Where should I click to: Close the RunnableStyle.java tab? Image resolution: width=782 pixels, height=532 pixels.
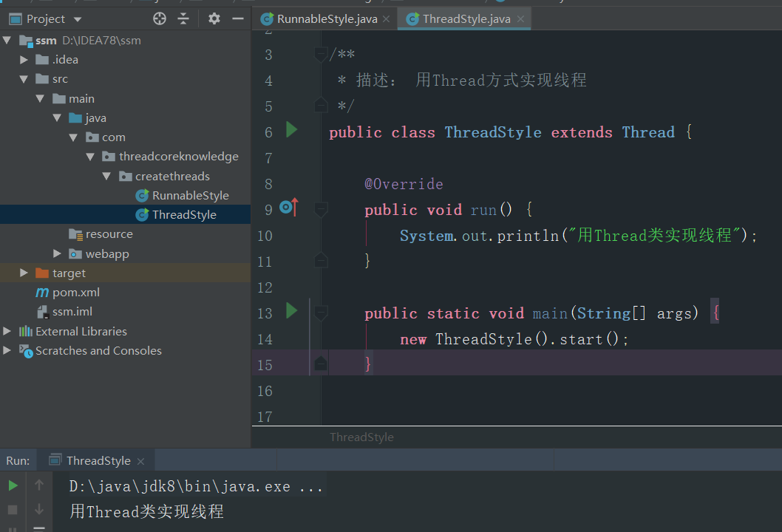coord(386,19)
